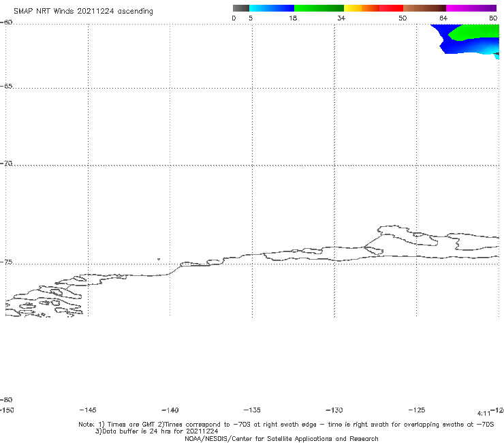Viewport: 504px width, 443px height.
Task: Click the brown segment of the colorbar
Action: click(424, 8)
